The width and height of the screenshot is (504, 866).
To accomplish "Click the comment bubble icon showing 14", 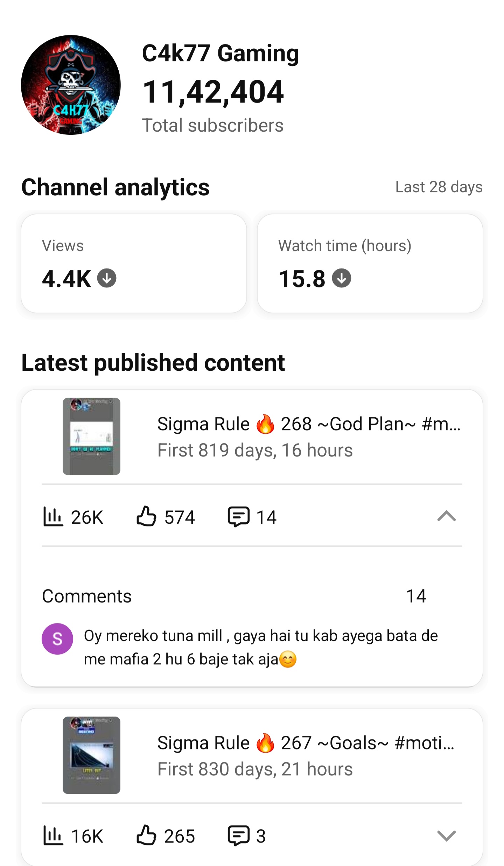I will coord(239,517).
